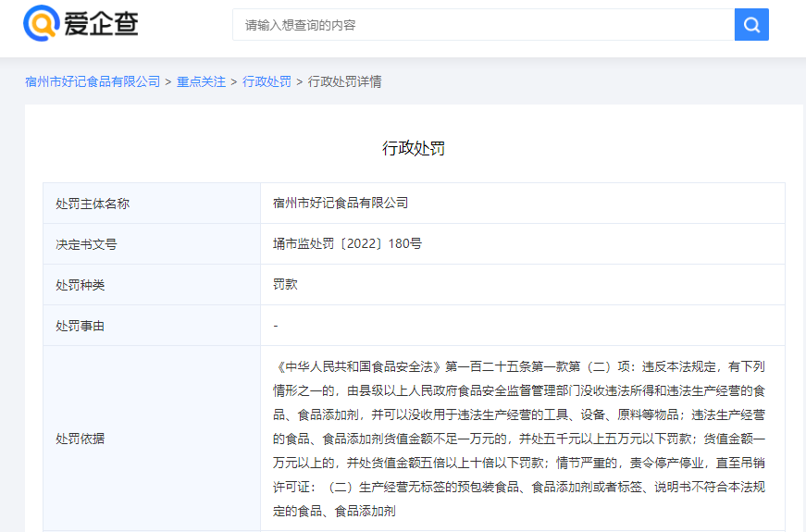
Task: Open breadcrumb link 宿州市好记食品有限公司
Action: pos(93,81)
